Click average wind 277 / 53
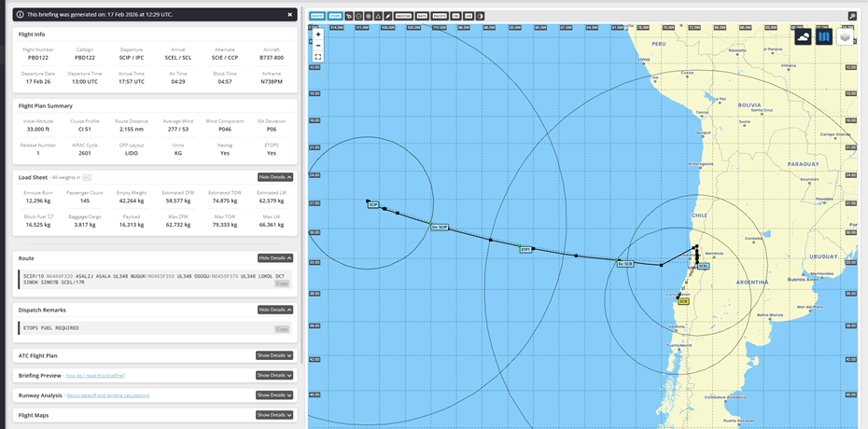Image resolution: width=868 pixels, height=429 pixels. [178, 129]
